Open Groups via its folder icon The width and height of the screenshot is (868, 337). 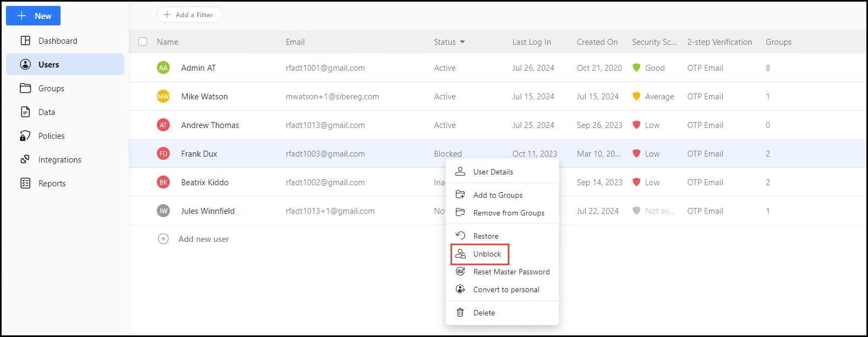pos(25,89)
